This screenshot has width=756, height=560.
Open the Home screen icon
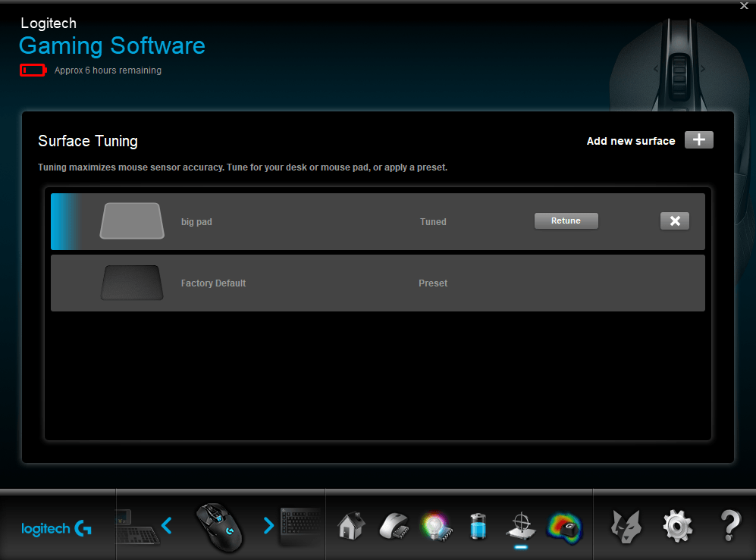pyautogui.click(x=351, y=526)
